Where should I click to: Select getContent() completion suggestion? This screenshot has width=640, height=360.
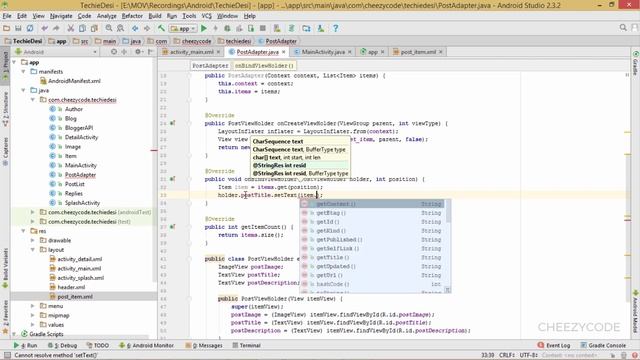pos(372,204)
